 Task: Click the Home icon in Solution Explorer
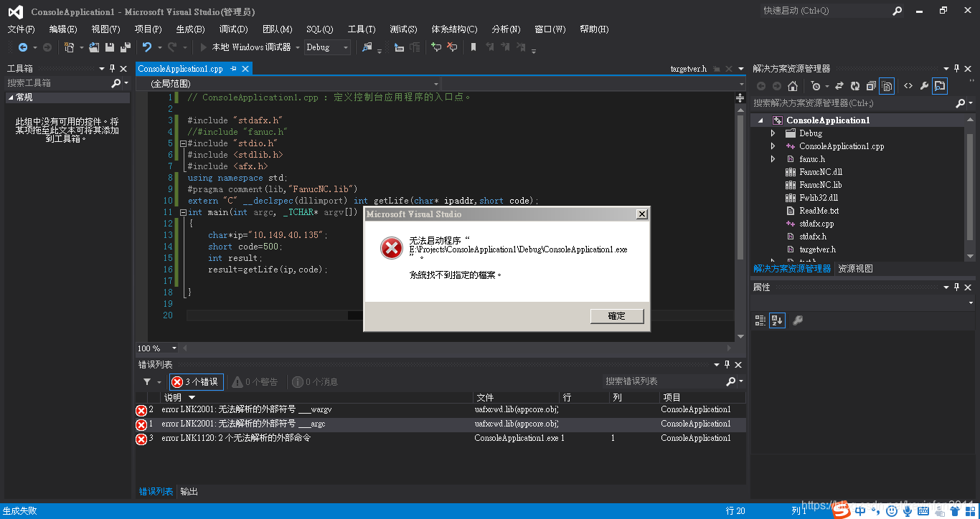[x=793, y=86]
